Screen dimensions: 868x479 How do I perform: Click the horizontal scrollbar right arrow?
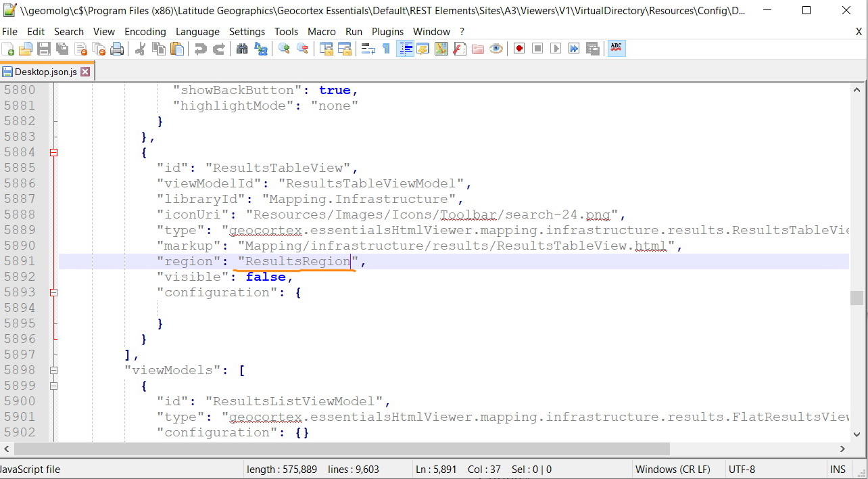point(842,449)
